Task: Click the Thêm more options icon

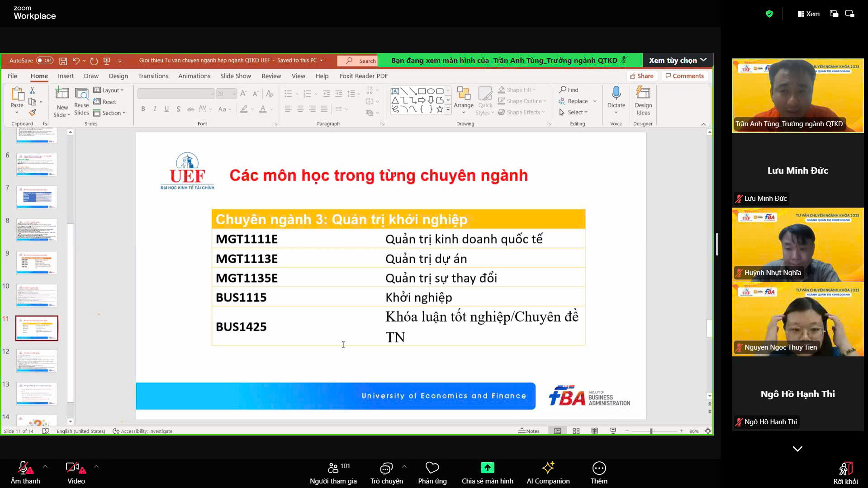Action: [598, 468]
